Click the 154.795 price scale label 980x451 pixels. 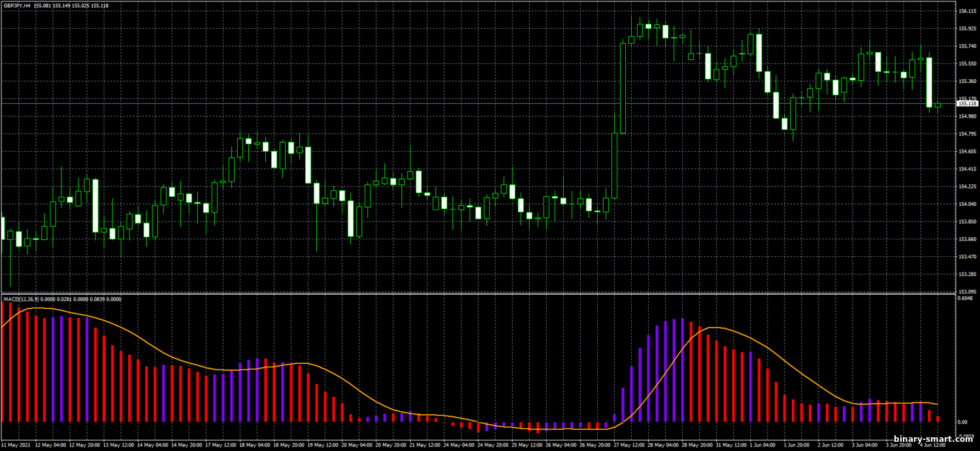(968, 134)
